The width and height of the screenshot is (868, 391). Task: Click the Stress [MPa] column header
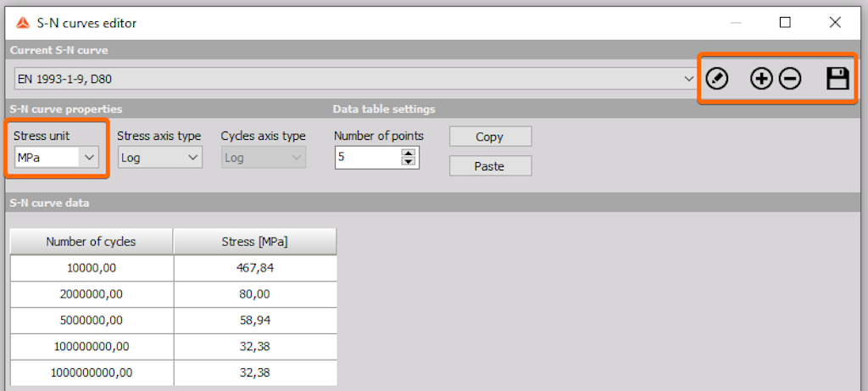coord(254,242)
